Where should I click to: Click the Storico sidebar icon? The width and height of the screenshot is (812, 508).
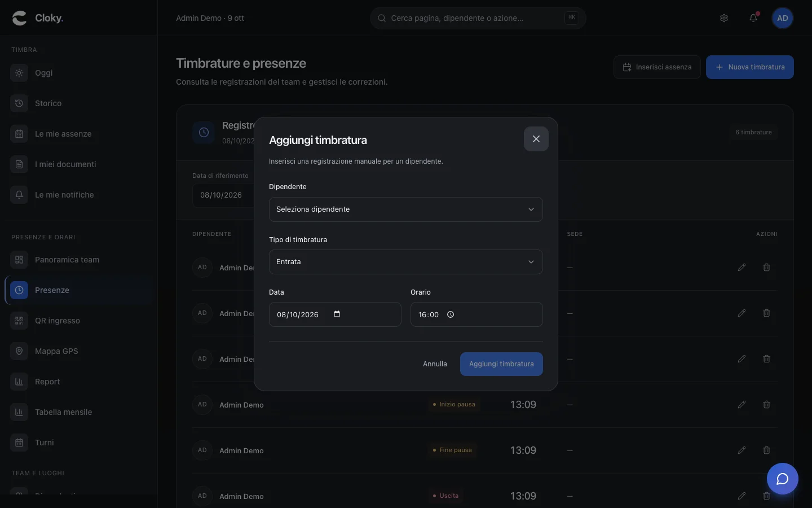[x=19, y=103]
